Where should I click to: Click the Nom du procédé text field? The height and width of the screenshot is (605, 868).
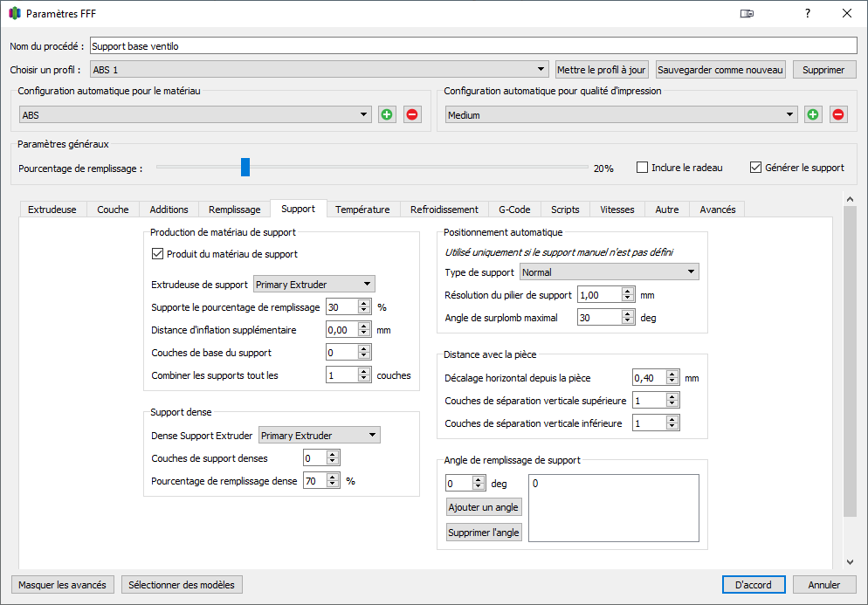coord(472,46)
